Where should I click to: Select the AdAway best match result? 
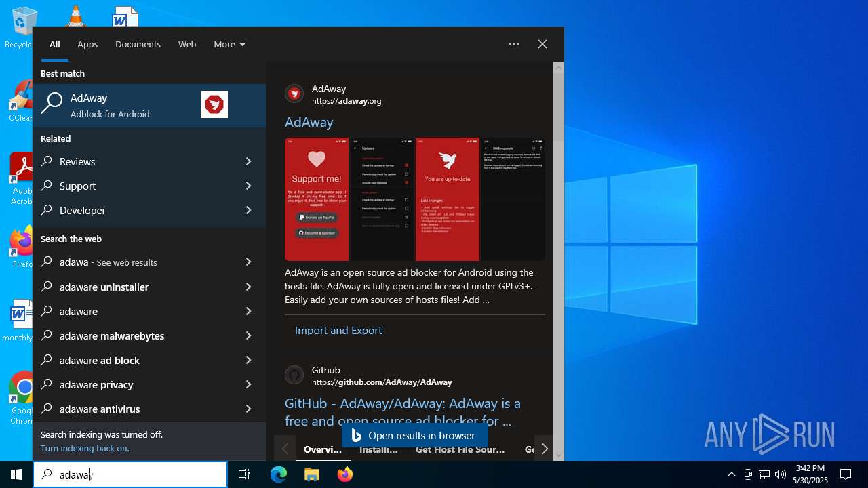(149, 105)
